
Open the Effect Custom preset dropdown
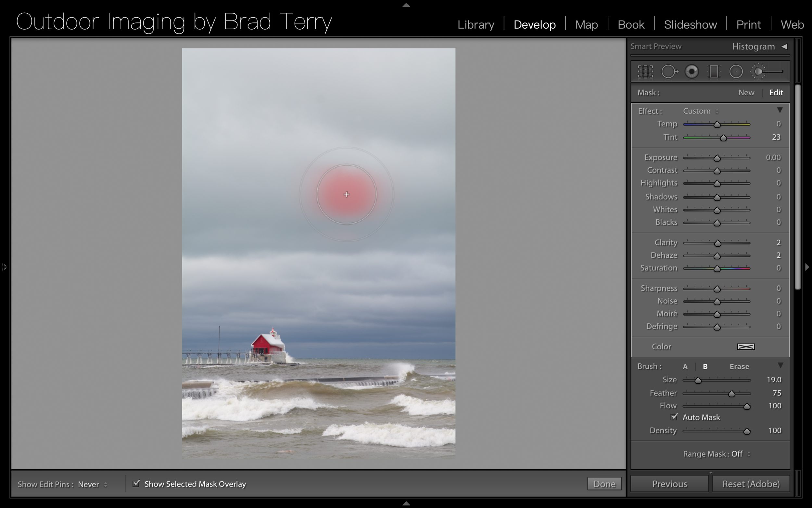(701, 111)
